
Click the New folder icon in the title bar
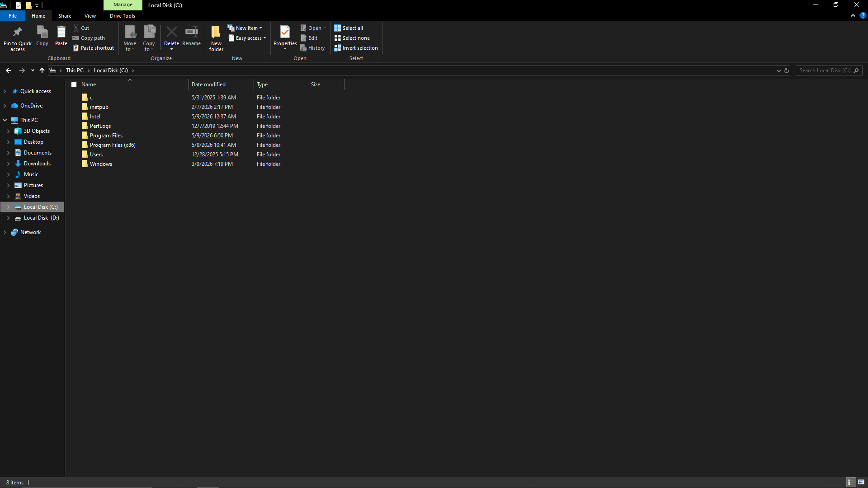(28, 5)
